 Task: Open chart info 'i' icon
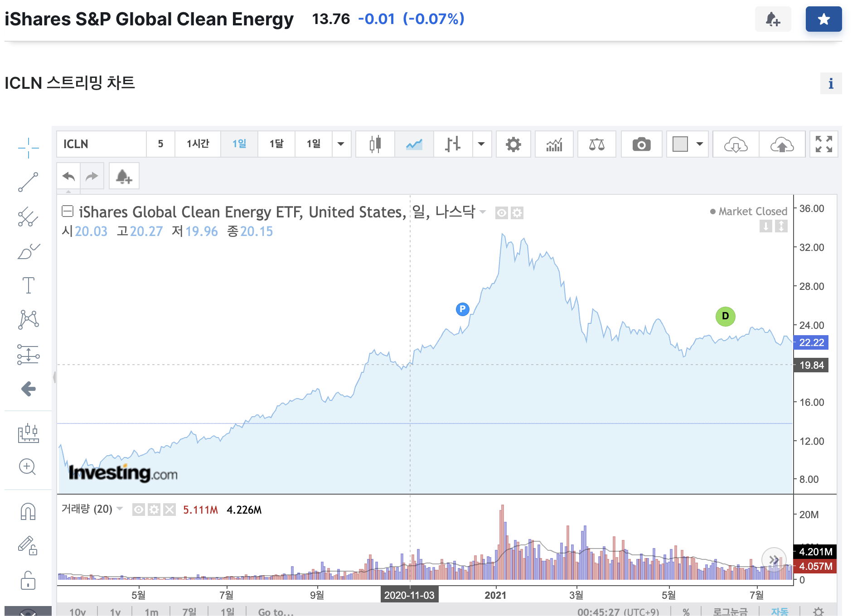tap(831, 83)
